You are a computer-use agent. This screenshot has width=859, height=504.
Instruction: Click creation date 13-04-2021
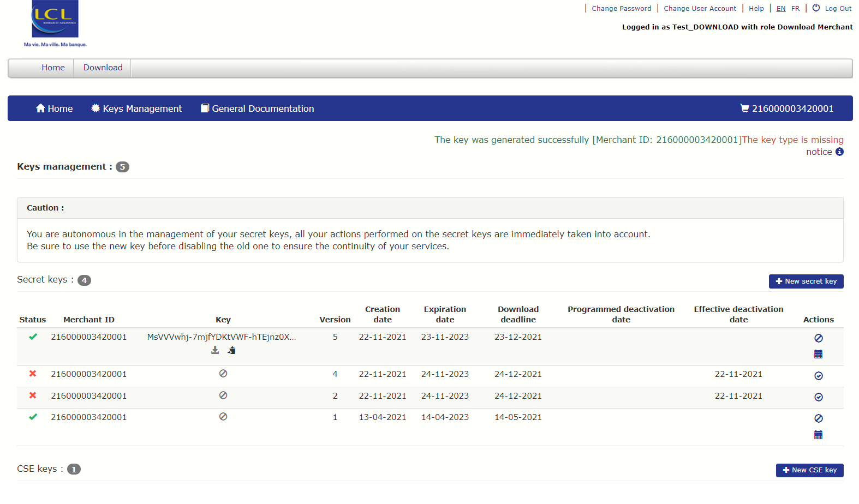pos(383,417)
